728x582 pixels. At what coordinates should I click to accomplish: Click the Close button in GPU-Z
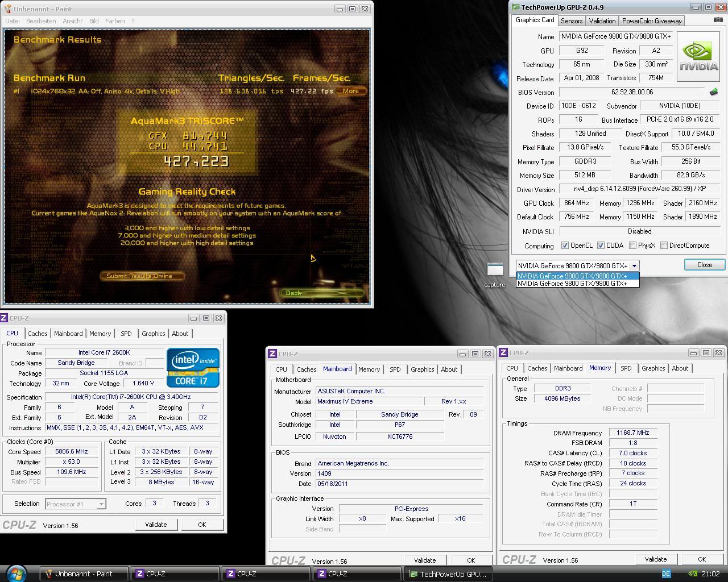click(705, 265)
